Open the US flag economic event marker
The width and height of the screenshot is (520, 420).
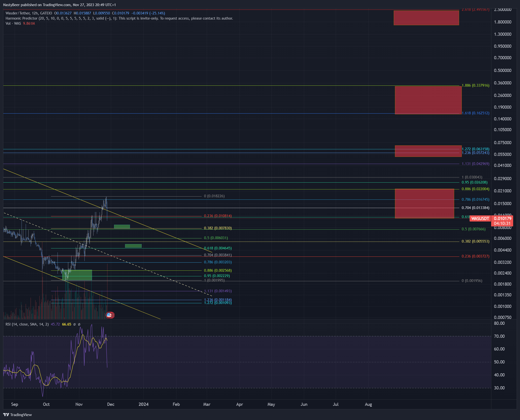(x=109, y=315)
